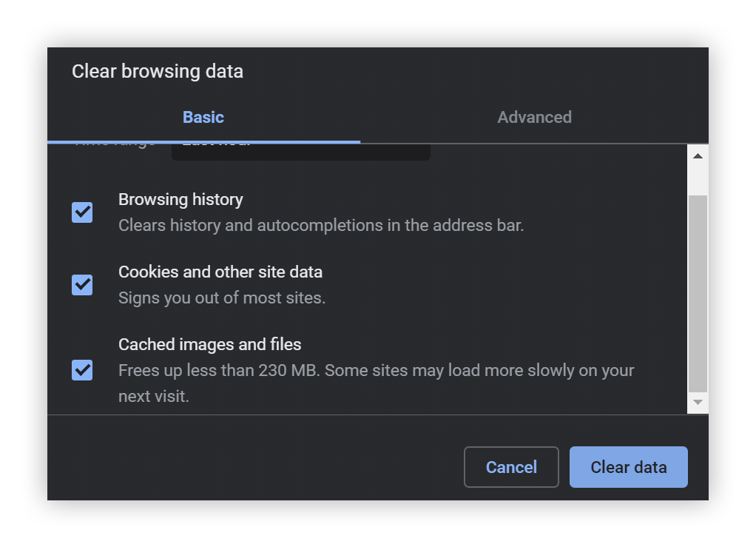
Task: Click the "Cookies and other site data" label
Action: tap(220, 272)
